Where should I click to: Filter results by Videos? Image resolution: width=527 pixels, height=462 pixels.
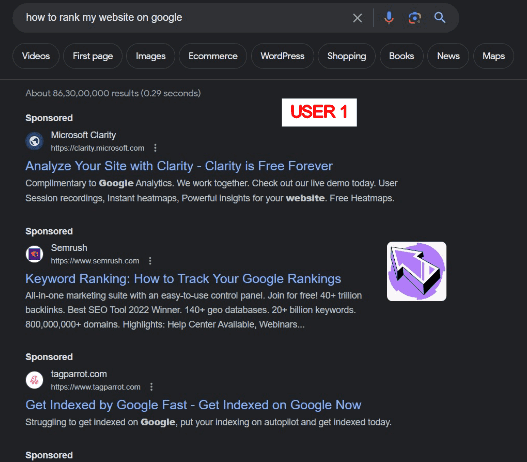36,56
